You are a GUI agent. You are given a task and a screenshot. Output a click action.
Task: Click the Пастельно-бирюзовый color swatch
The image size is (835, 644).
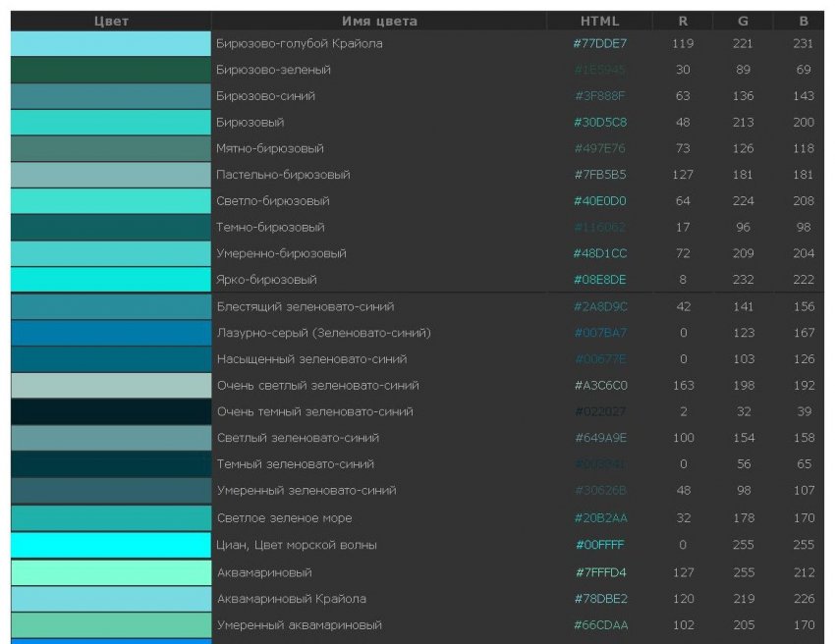click(111, 175)
